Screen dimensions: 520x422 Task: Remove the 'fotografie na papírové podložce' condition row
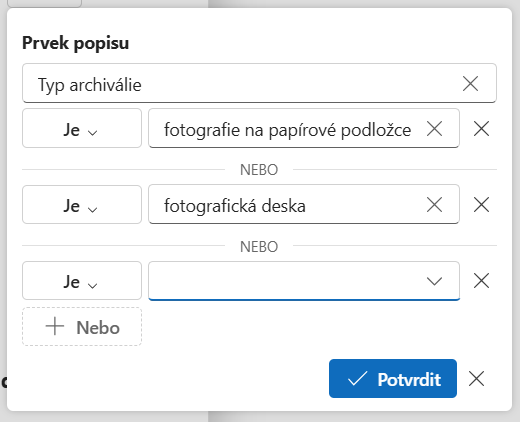(x=481, y=129)
